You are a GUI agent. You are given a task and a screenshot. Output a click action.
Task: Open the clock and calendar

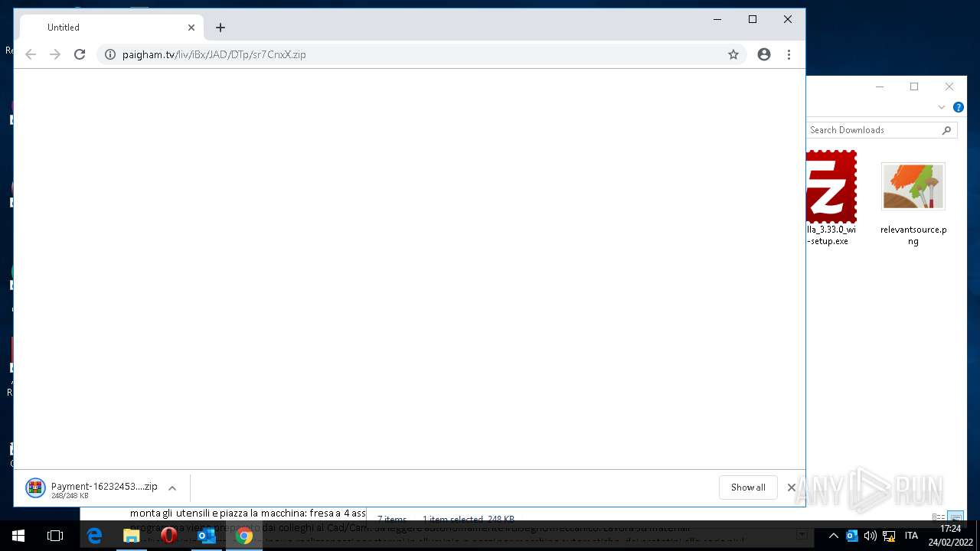(949, 536)
